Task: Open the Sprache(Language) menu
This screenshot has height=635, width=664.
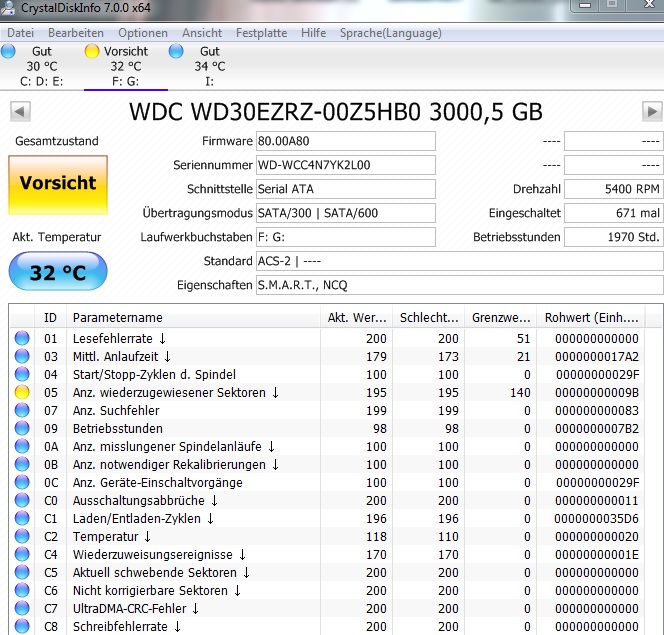Action: [390, 33]
